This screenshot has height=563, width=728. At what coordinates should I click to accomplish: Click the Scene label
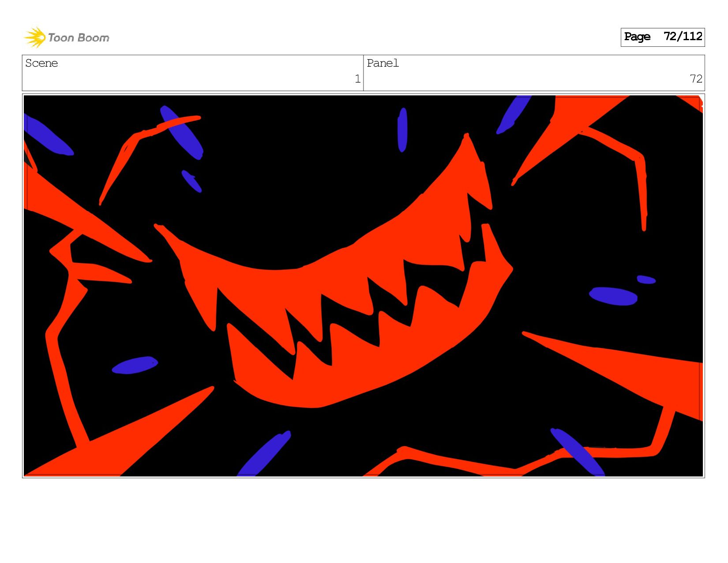click(x=41, y=63)
